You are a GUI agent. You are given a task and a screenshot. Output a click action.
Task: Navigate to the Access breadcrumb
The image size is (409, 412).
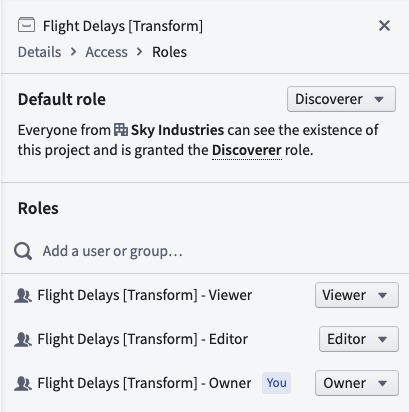(x=106, y=52)
